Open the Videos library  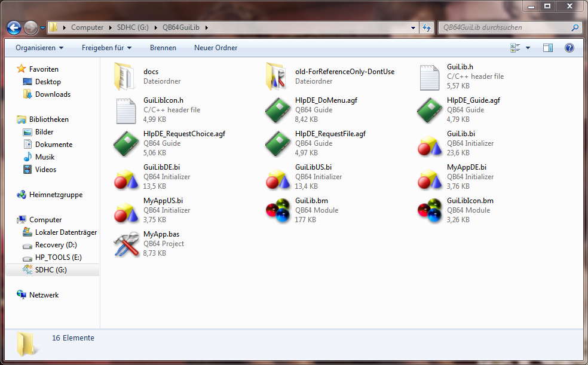click(45, 170)
